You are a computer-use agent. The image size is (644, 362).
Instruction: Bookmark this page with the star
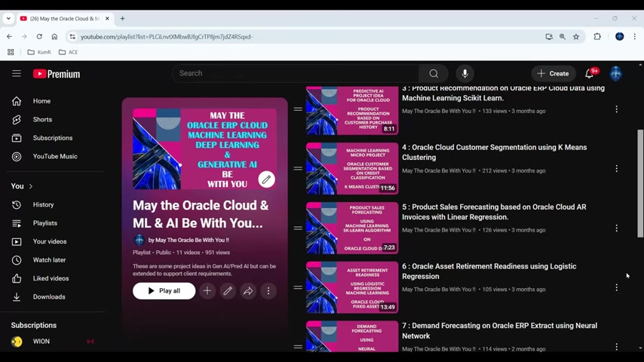(x=576, y=36)
